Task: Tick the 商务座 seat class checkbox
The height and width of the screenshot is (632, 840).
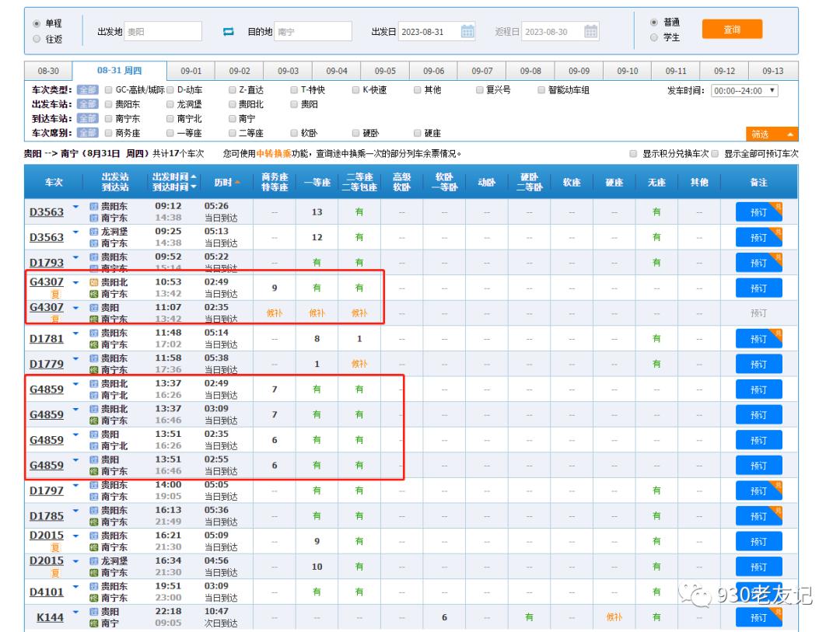Action: [109, 134]
